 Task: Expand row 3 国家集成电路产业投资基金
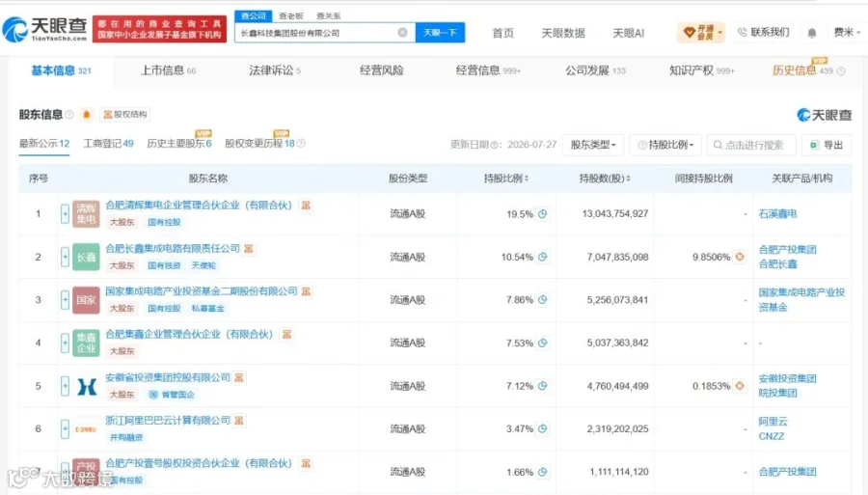click(x=65, y=299)
